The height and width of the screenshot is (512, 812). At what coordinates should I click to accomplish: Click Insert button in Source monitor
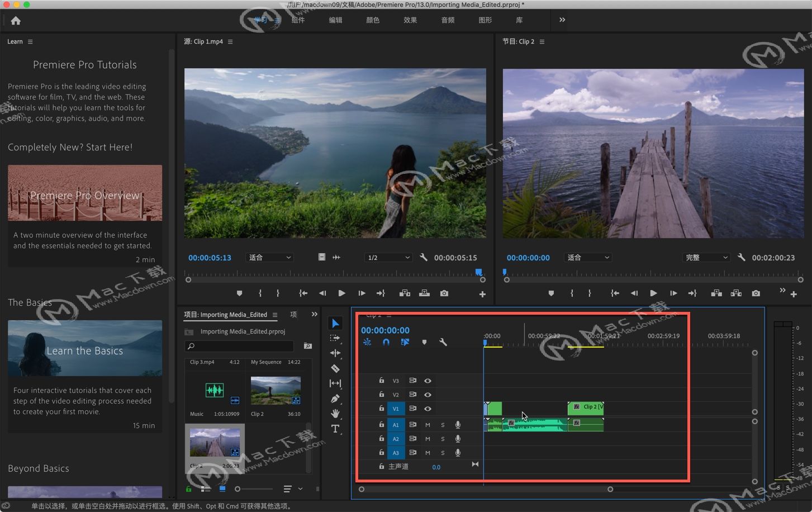pyautogui.click(x=405, y=293)
